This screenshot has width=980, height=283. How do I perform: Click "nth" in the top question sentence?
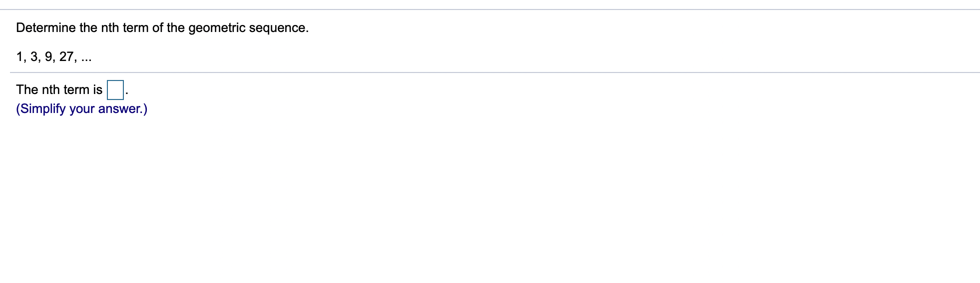coord(110,28)
